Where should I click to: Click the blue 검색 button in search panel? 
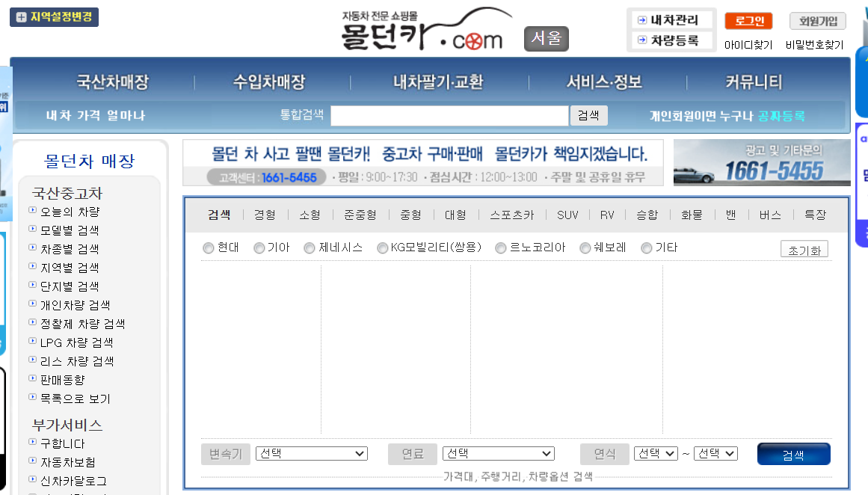794,454
